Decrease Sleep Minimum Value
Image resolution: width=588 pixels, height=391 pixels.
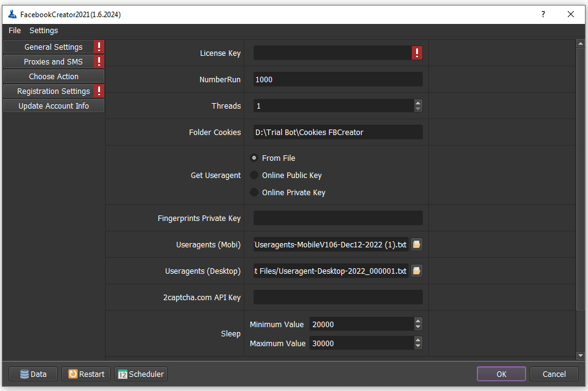[418, 327]
